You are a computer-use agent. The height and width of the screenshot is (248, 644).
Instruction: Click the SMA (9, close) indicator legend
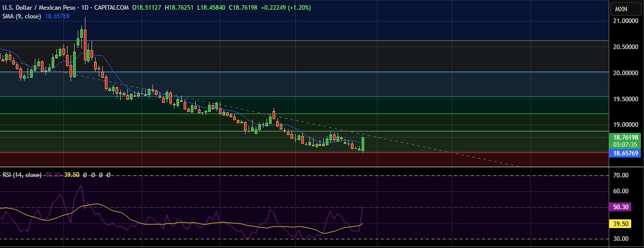click(x=21, y=16)
